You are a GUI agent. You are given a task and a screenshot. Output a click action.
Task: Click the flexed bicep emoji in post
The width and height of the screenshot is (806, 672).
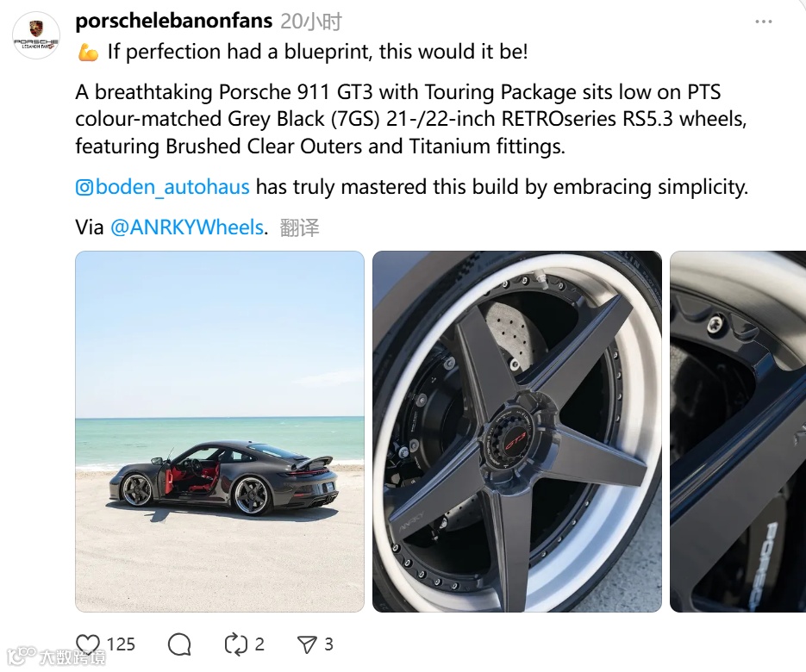pos(88,52)
